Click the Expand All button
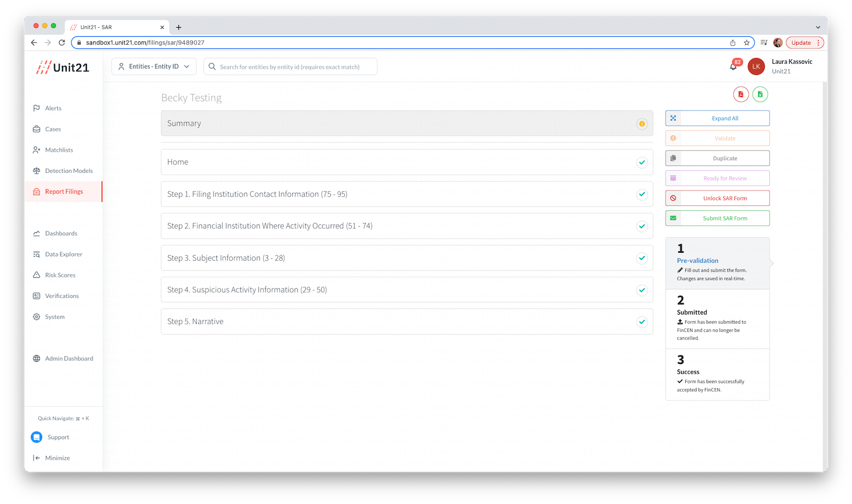The image size is (852, 504). pyautogui.click(x=717, y=118)
